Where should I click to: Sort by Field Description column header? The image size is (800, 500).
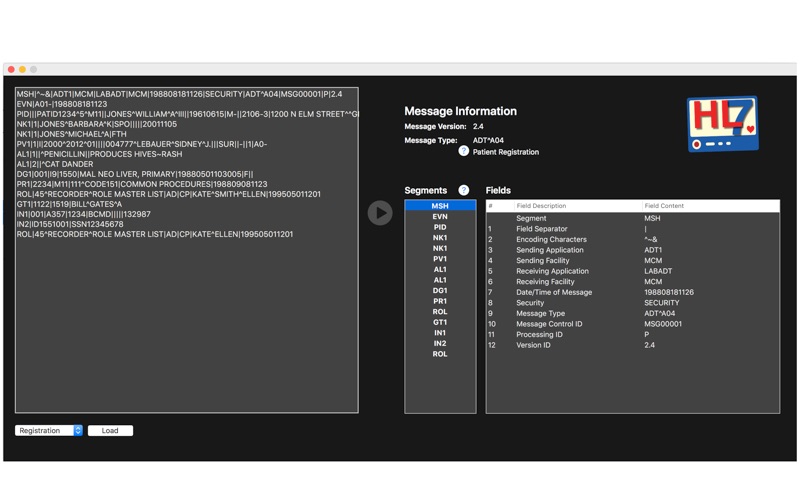point(576,206)
